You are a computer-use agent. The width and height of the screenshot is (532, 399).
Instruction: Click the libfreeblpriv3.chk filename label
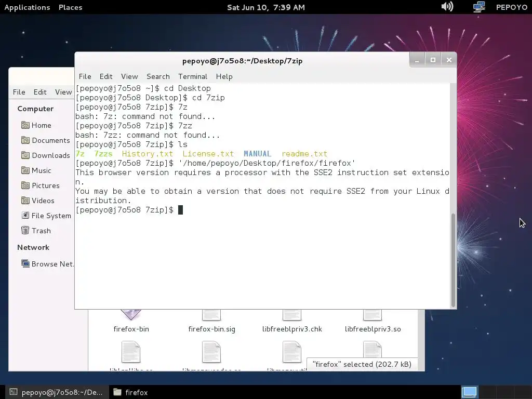[292, 329]
